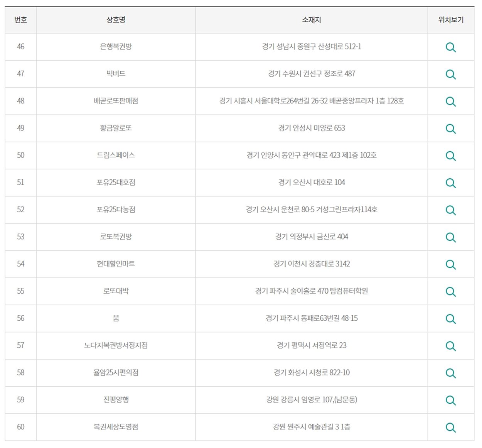Click row number 55
Image resolution: width=482 pixels, height=448 pixels.
pos(21,291)
